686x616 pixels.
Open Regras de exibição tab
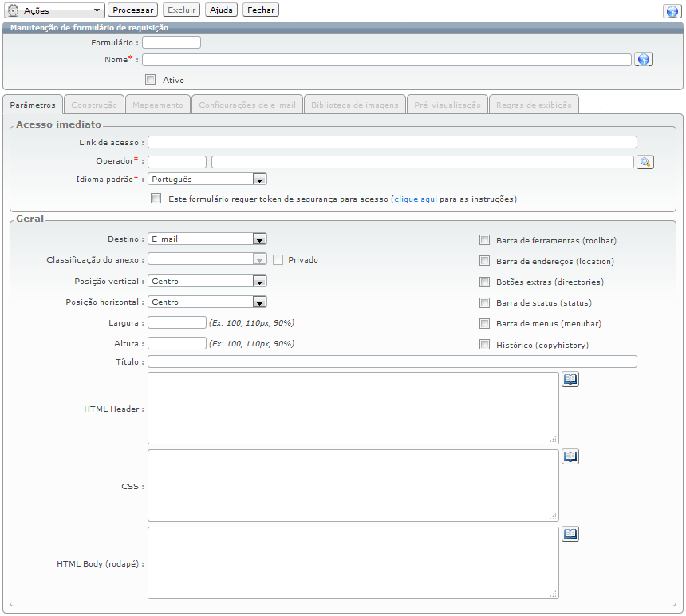point(534,105)
